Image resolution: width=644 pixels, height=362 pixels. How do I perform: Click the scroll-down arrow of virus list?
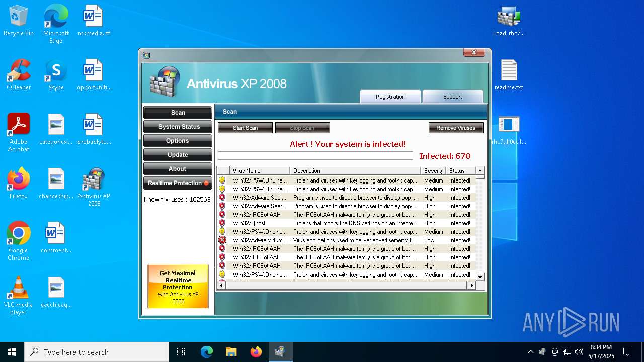pyautogui.click(x=480, y=277)
